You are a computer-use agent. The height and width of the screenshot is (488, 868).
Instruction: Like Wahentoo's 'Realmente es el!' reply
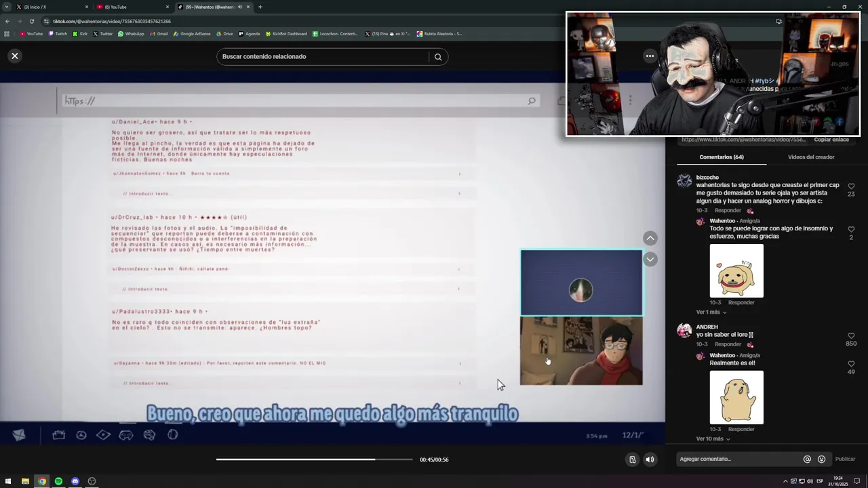[851, 364]
